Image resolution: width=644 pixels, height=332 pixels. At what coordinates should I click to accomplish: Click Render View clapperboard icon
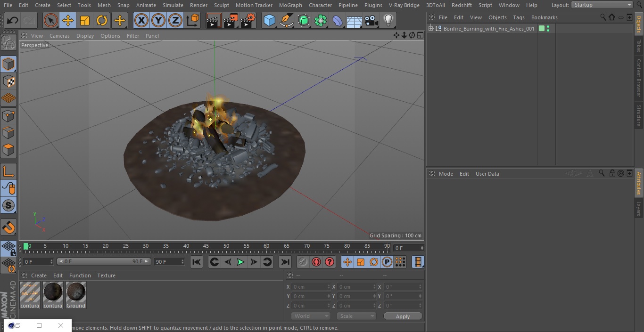pyautogui.click(x=214, y=21)
